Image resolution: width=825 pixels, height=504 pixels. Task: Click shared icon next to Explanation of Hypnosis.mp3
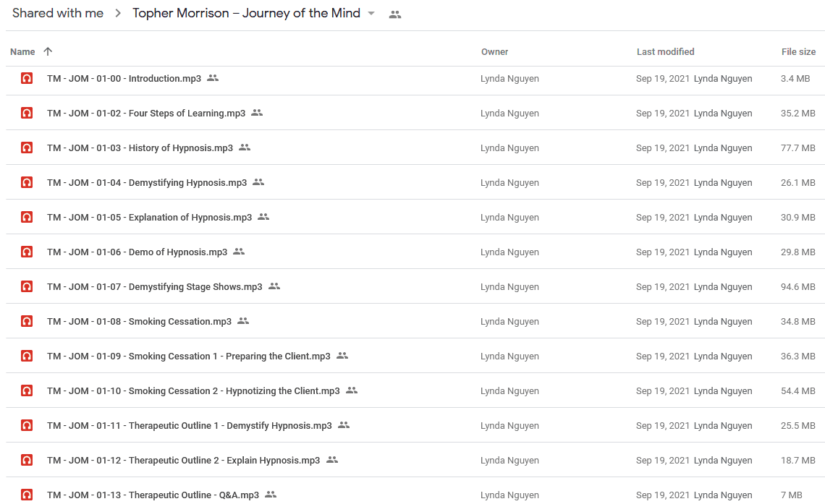(263, 216)
